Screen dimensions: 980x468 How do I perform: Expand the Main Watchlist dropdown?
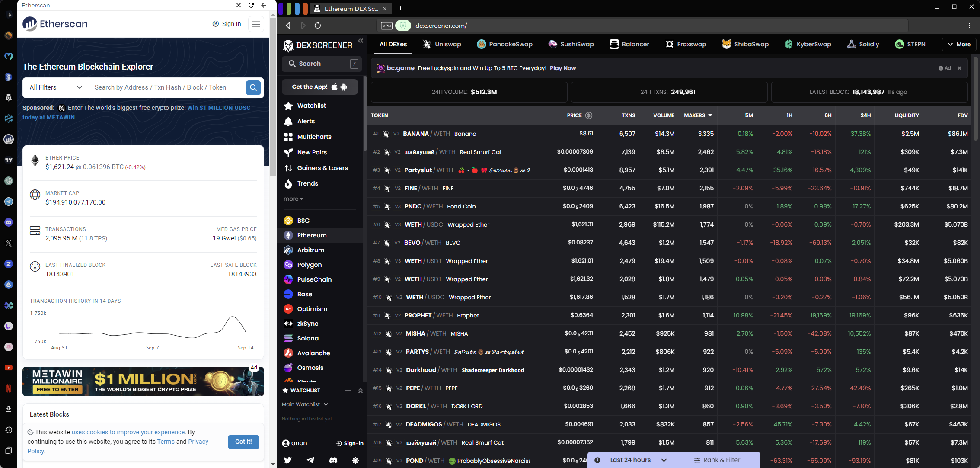(x=305, y=404)
